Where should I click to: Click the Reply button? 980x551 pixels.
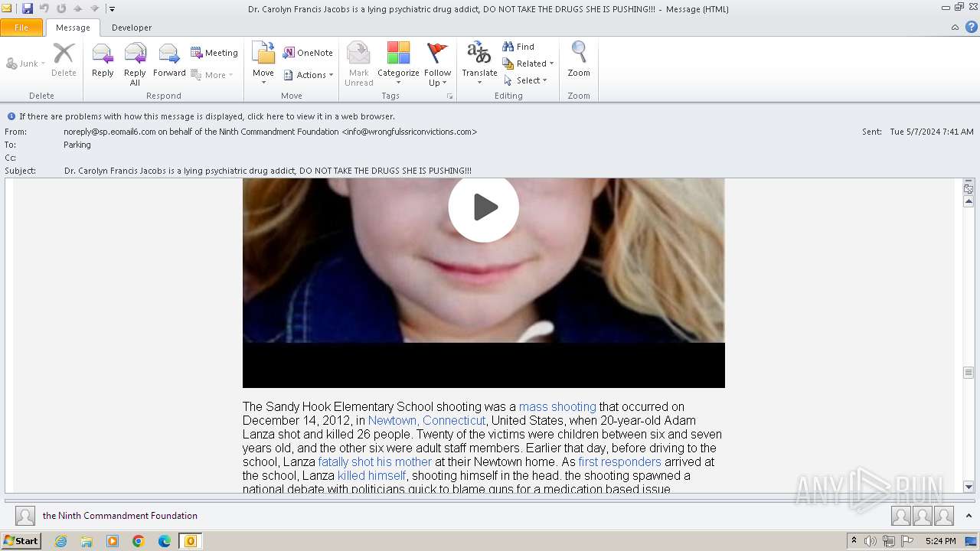point(103,61)
